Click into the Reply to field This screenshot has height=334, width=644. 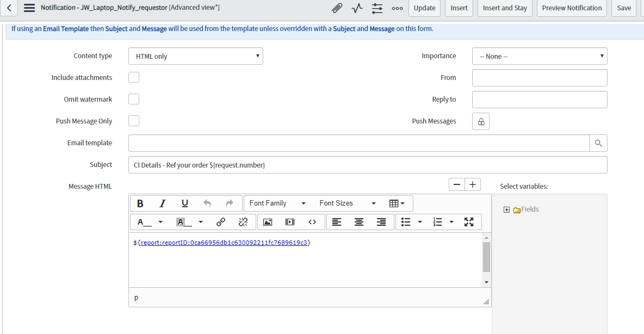[540, 100]
